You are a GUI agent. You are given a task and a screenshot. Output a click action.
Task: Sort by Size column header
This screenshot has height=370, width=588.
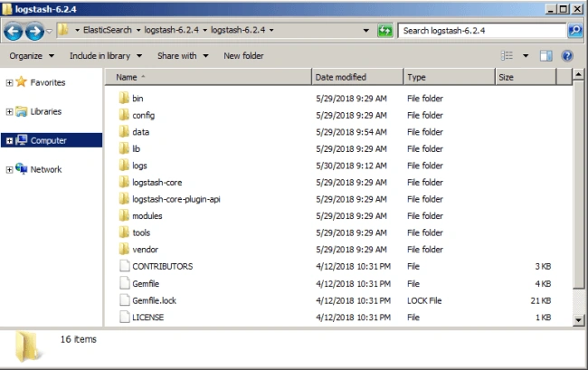[526, 77]
